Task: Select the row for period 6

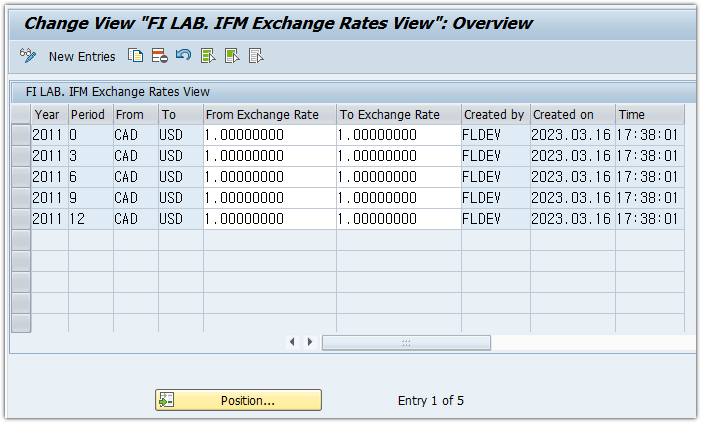Action: [20, 177]
